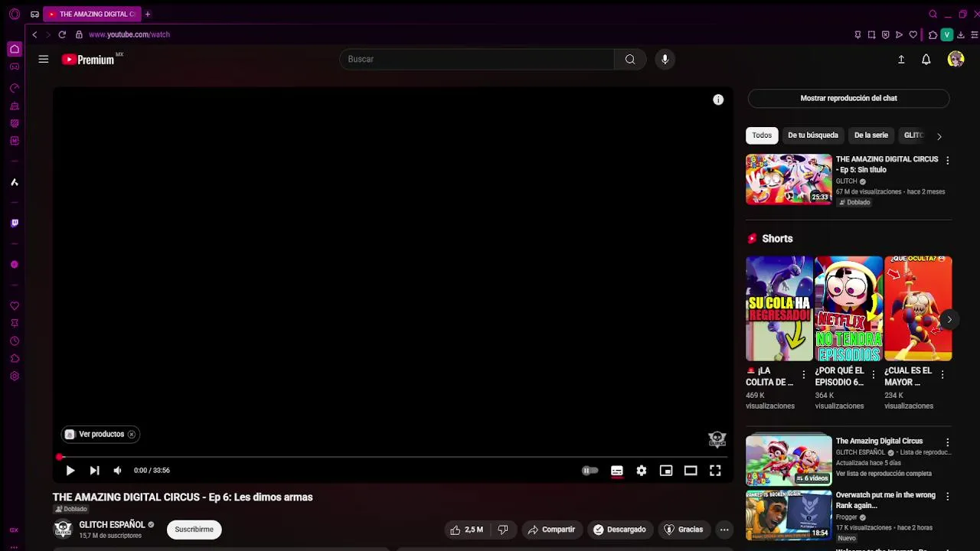Image resolution: width=980 pixels, height=551 pixels.
Task: Click the video progress bar
Action: [x=393, y=458]
